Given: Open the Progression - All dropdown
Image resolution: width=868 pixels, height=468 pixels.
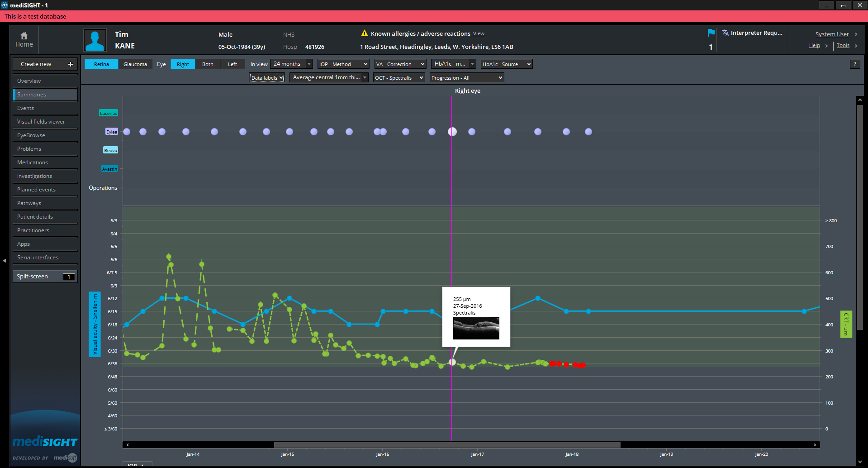Looking at the screenshot, I should tap(467, 78).
